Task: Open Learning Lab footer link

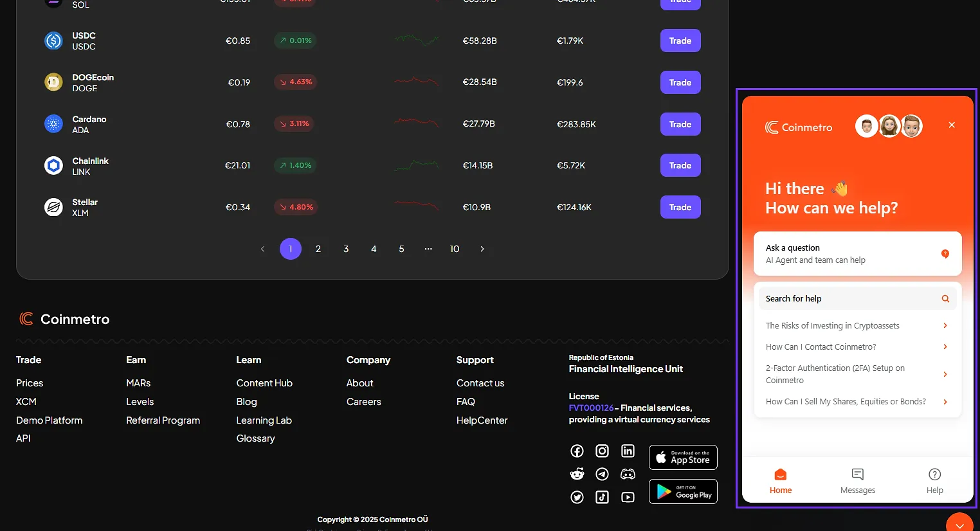Action: coord(264,420)
